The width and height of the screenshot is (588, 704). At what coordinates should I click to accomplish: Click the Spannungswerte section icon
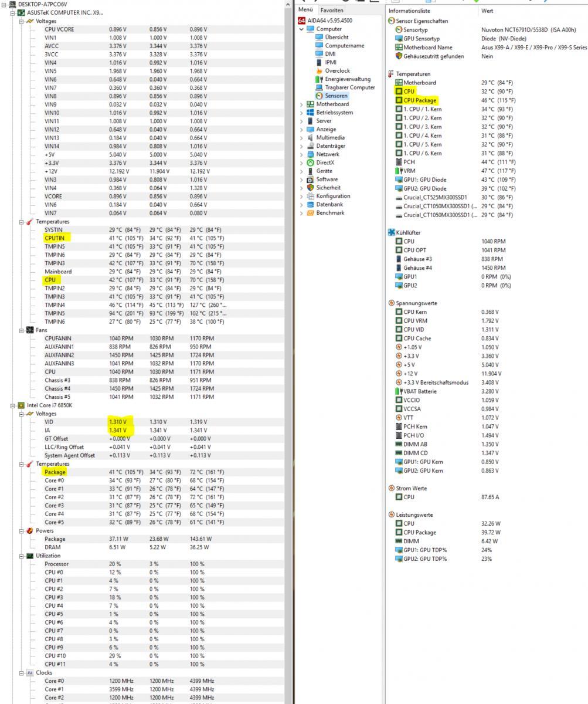pyautogui.click(x=392, y=303)
